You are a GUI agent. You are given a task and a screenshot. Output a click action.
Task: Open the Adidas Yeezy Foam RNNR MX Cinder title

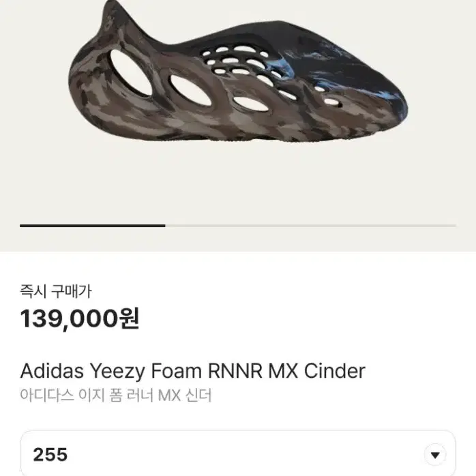(x=193, y=371)
